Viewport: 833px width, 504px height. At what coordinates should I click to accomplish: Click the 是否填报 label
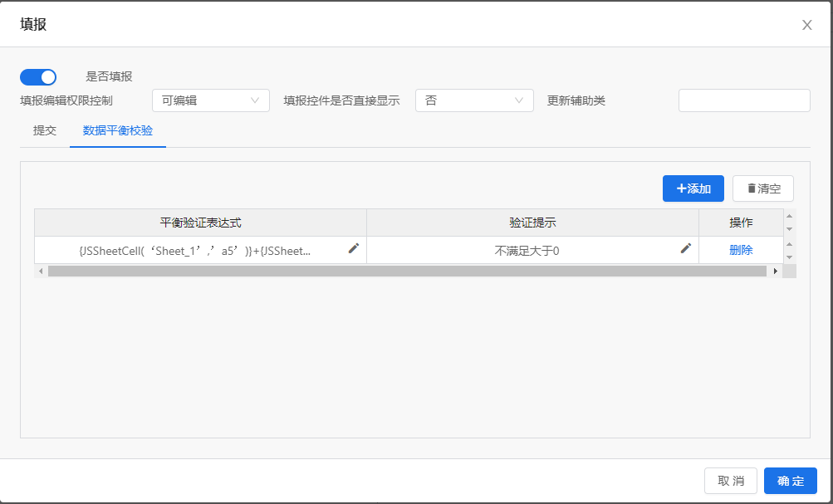pyautogui.click(x=109, y=76)
